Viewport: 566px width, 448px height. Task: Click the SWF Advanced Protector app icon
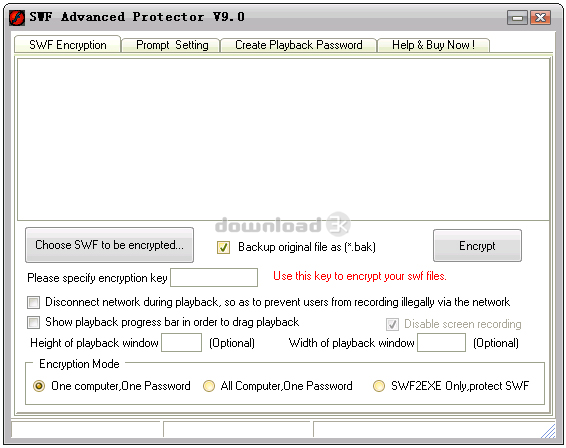coord(17,17)
